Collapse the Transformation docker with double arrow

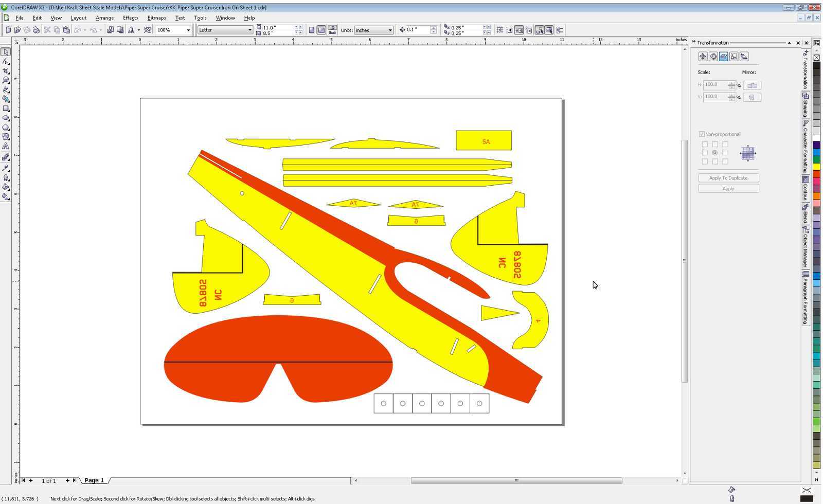pyautogui.click(x=694, y=42)
